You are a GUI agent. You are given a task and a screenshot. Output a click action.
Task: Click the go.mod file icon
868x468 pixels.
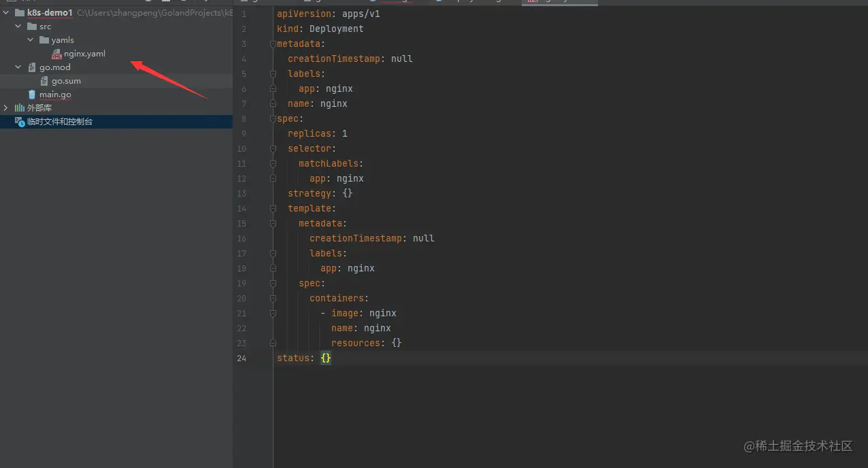[32, 67]
